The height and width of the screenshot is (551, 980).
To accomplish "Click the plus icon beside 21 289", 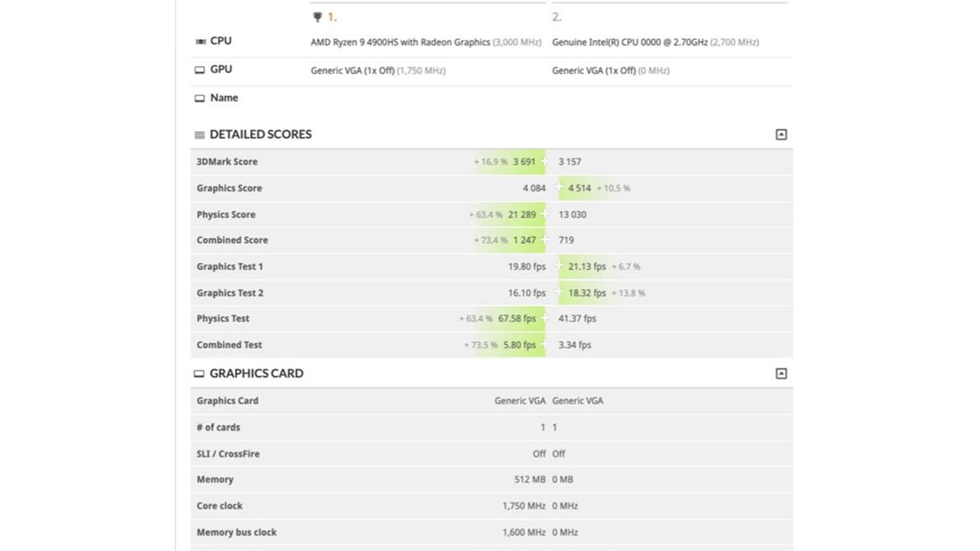I will [545, 214].
